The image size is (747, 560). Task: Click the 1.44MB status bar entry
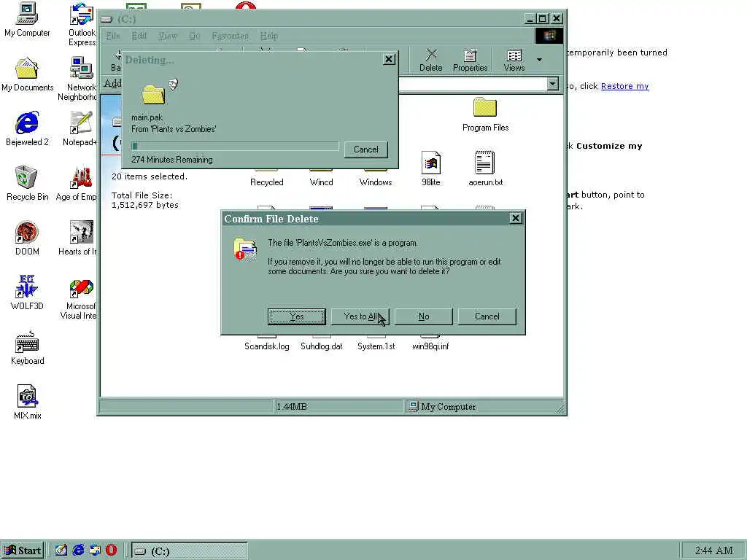[x=338, y=407]
